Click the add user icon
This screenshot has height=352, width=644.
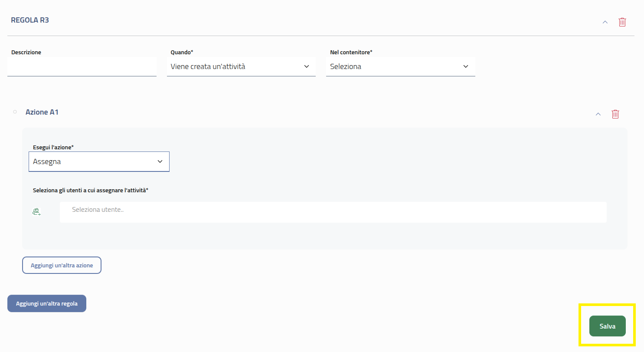click(x=36, y=212)
